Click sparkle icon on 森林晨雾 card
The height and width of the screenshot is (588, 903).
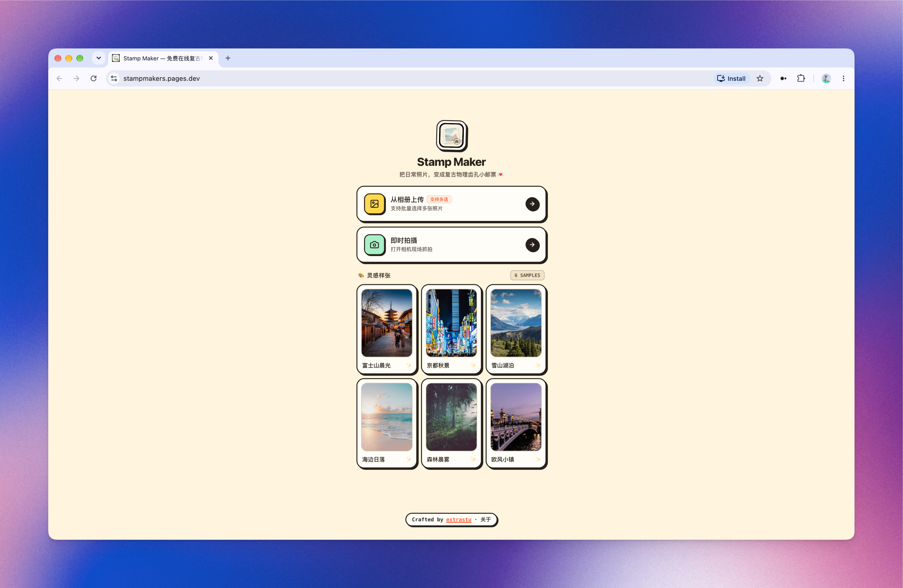coord(474,459)
